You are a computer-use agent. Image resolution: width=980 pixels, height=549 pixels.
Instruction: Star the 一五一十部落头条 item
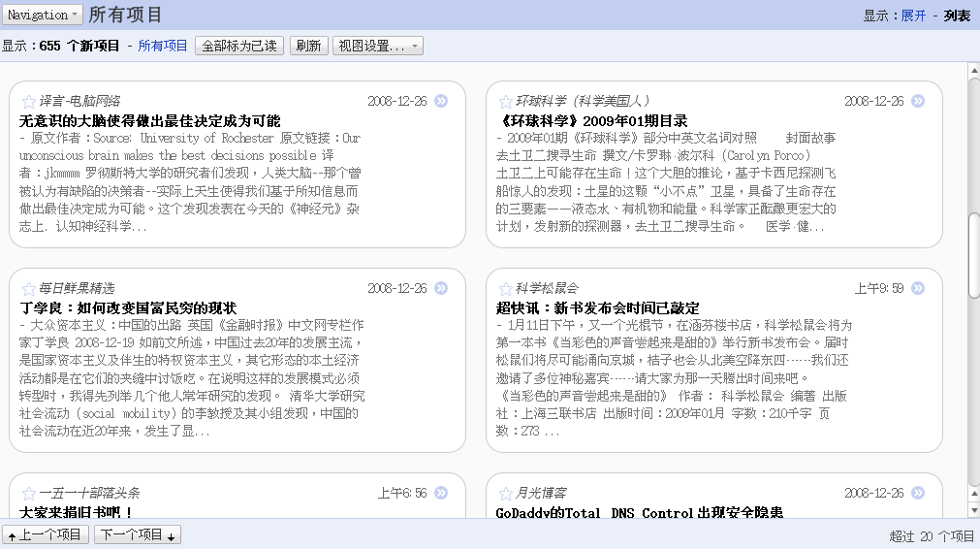pos(29,494)
